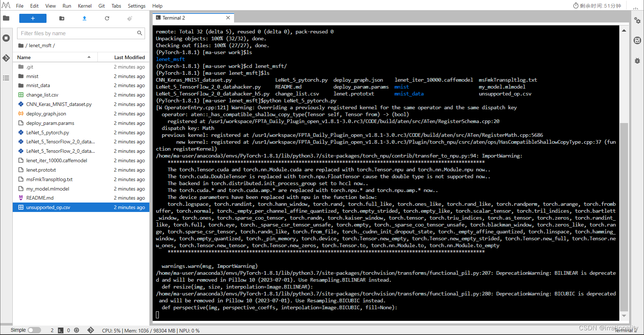The height and width of the screenshot is (335, 644).
Task: Select lenet_iter_10000.caffemodel file
Action: tap(81, 160)
